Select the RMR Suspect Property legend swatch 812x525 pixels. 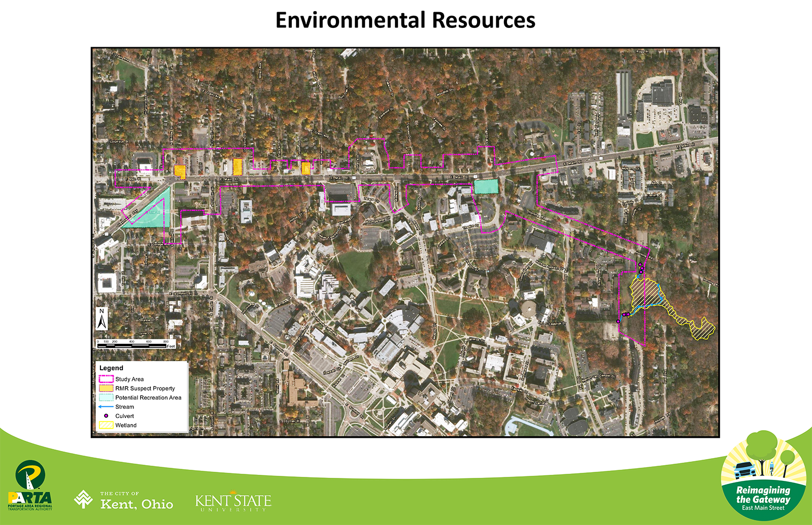[106, 389]
